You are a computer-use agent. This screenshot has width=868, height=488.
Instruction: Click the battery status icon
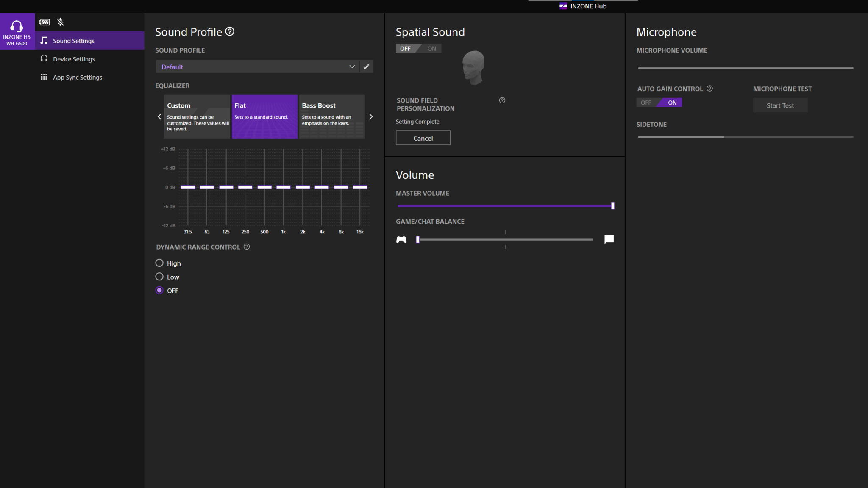[x=45, y=22]
